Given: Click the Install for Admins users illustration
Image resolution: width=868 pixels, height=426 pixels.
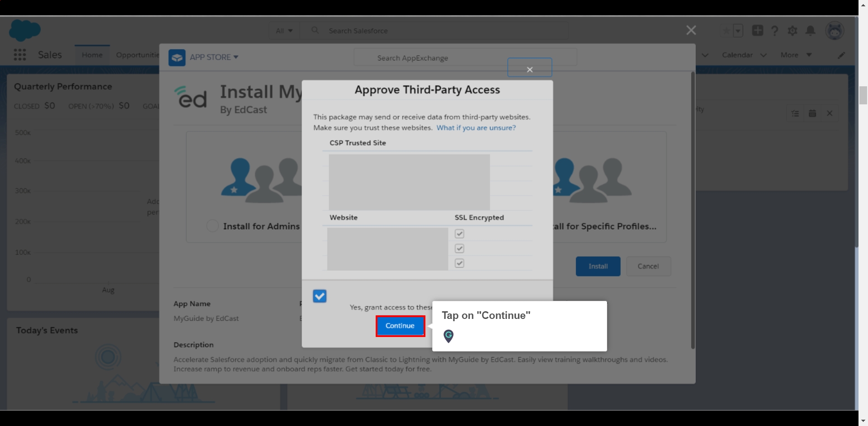Looking at the screenshot, I should pyautogui.click(x=261, y=180).
